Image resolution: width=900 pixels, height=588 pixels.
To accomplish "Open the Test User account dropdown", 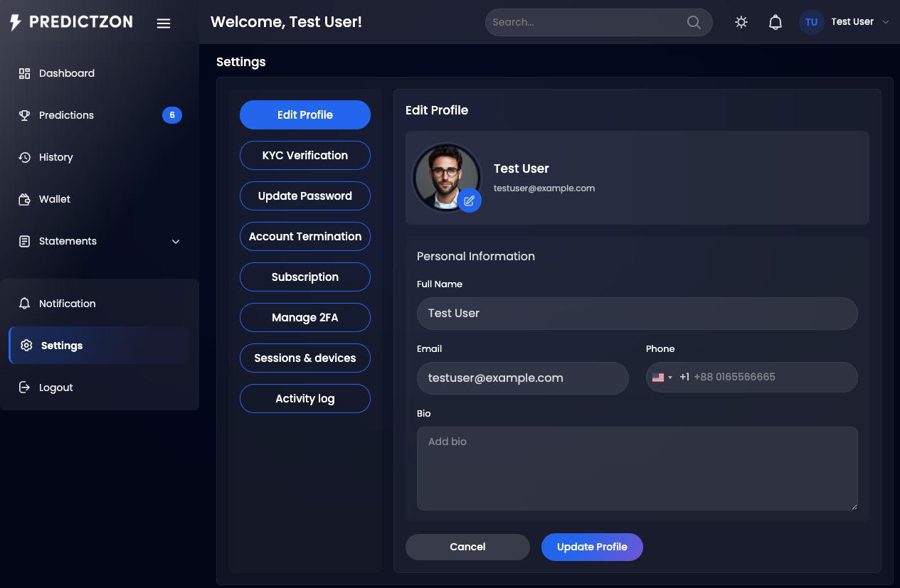I will [x=845, y=22].
